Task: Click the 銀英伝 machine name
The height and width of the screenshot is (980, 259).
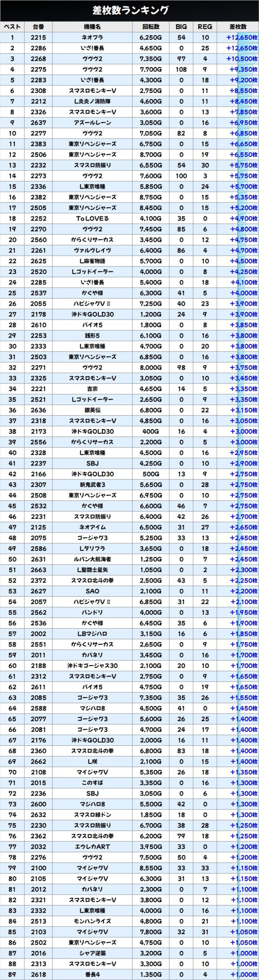Action: [x=92, y=410]
